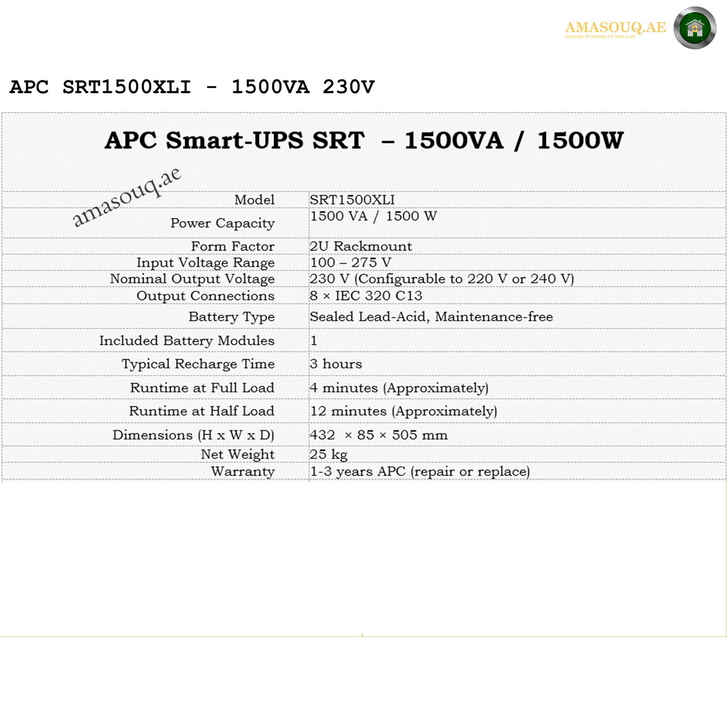Click the 2U Rackmount form factor value
Viewport: 728px width, 701px height.
(361, 246)
